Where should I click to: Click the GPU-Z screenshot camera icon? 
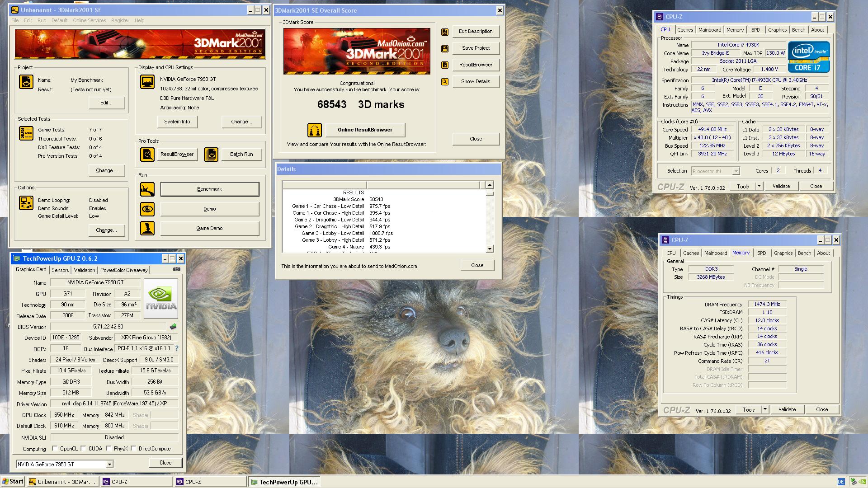tap(177, 269)
